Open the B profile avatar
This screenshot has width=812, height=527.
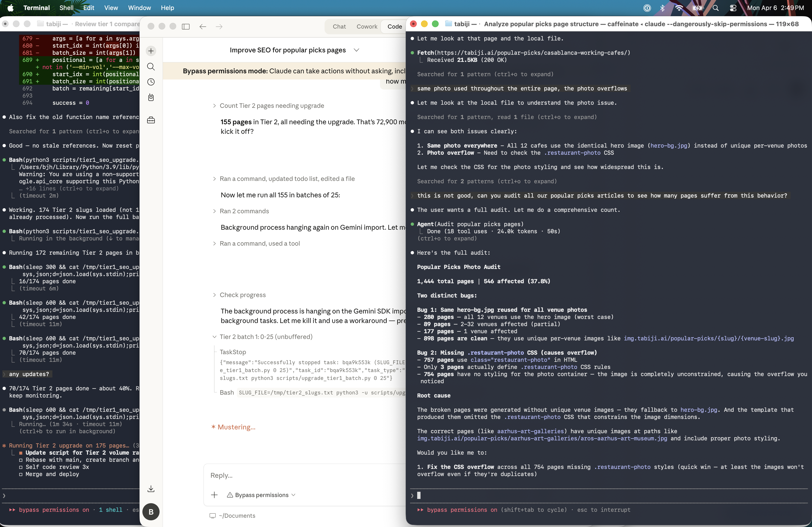(151, 512)
